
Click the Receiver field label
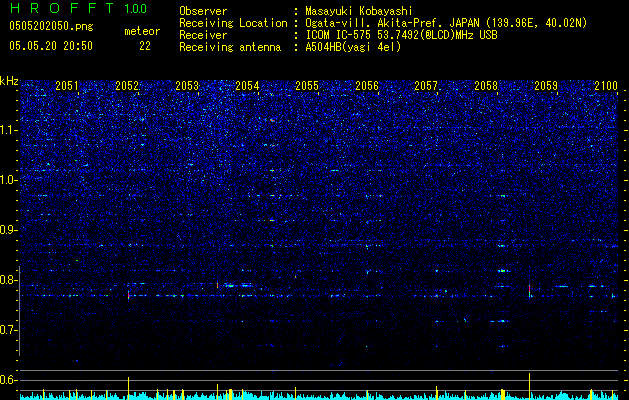(203, 35)
